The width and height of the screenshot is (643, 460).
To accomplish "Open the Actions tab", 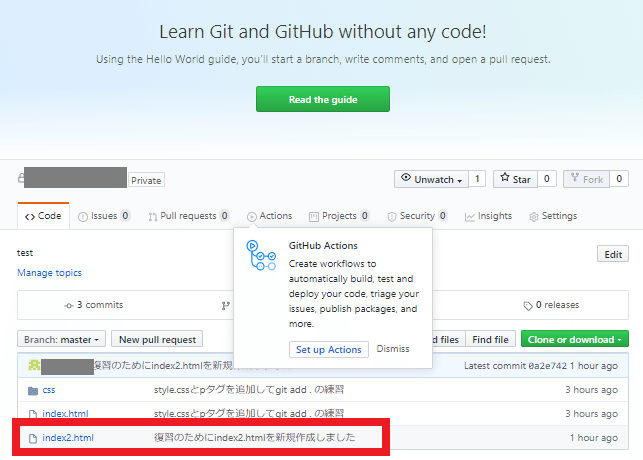I will 269,216.
